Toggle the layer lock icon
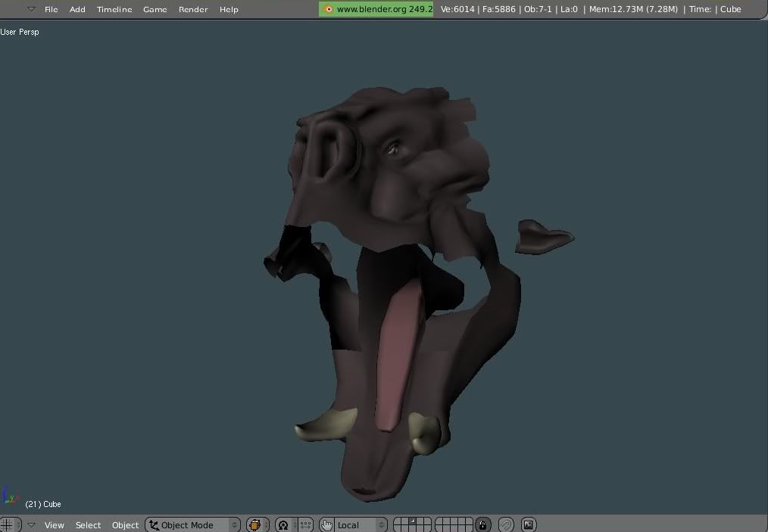 [x=482, y=524]
